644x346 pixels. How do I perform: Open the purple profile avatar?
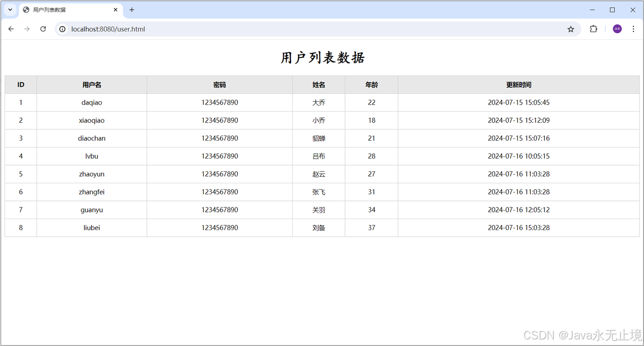click(x=617, y=29)
